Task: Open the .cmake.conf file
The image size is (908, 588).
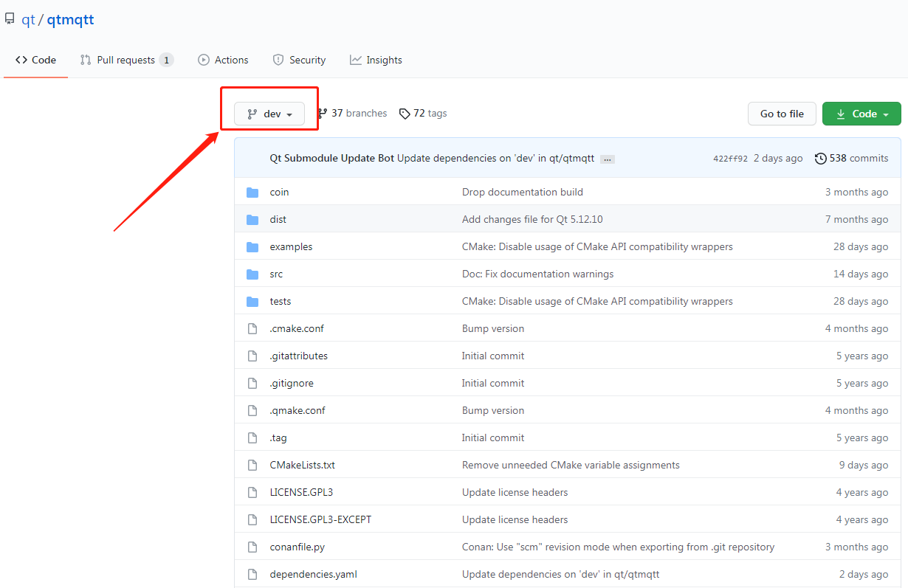Action: pos(297,329)
